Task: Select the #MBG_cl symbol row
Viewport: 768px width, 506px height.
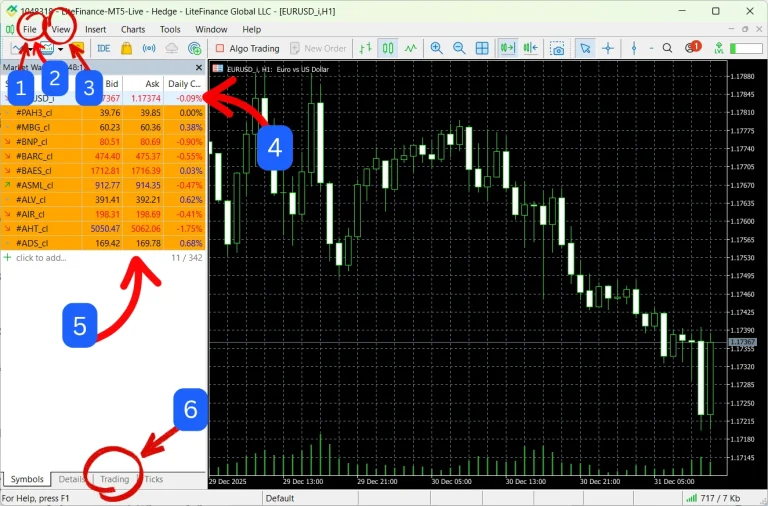Action: (x=103, y=127)
